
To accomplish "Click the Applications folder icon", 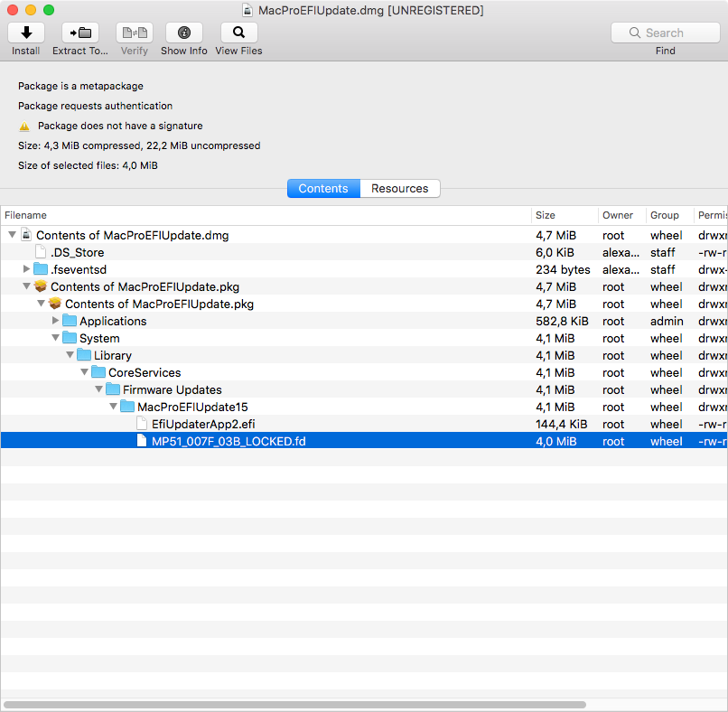I will pyautogui.click(x=70, y=321).
